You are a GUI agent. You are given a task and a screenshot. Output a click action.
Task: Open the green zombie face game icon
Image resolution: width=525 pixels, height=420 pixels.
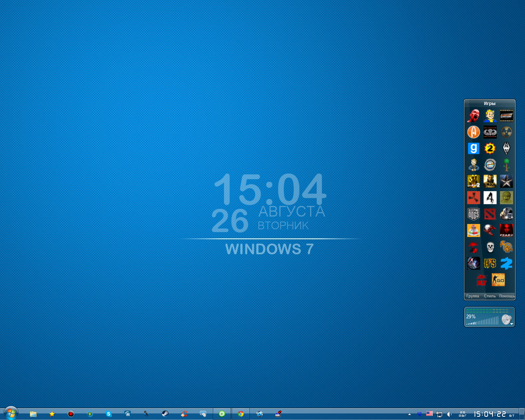tap(506, 198)
